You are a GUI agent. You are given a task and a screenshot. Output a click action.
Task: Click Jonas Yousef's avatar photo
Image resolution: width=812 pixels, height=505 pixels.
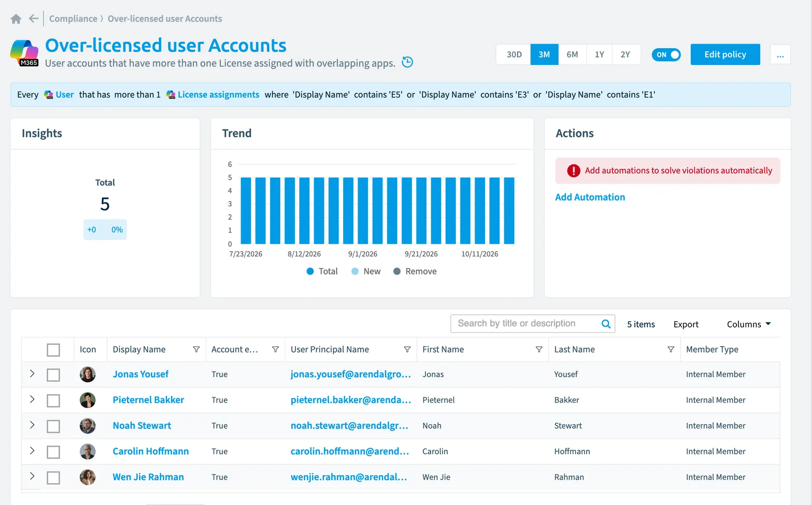(x=88, y=374)
